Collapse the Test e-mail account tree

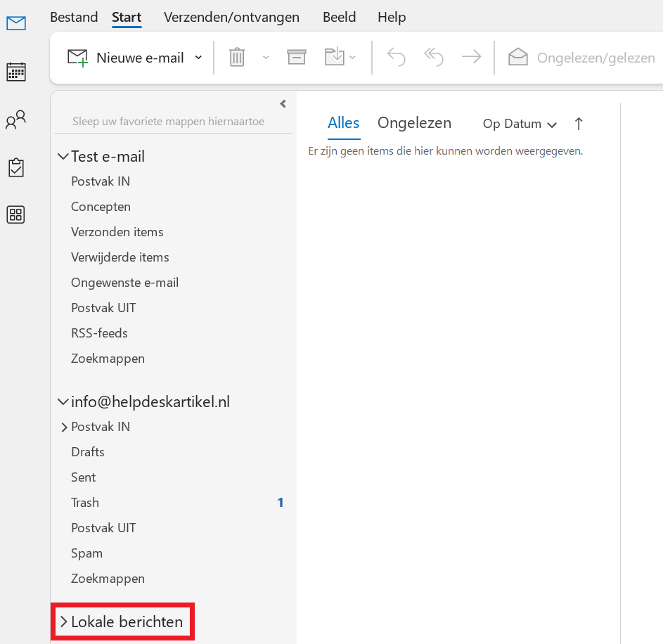(x=63, y=156)
